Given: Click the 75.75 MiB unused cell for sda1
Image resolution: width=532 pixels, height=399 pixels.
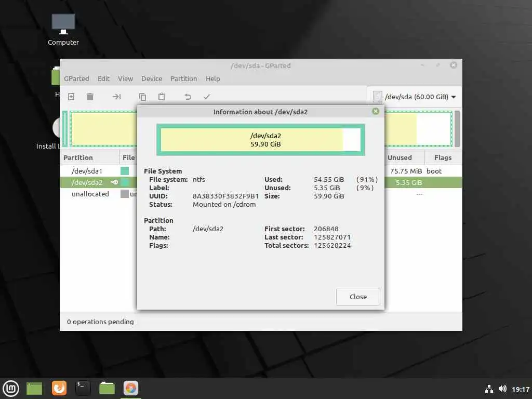Looking at the screenshot, I should click(x=406, y=171).
